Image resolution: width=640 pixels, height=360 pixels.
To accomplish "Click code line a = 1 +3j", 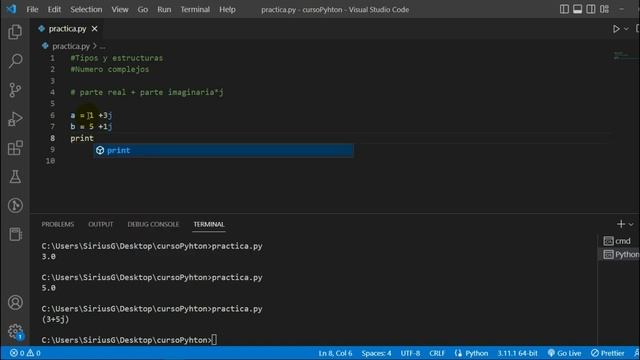I will click(91, 116).
